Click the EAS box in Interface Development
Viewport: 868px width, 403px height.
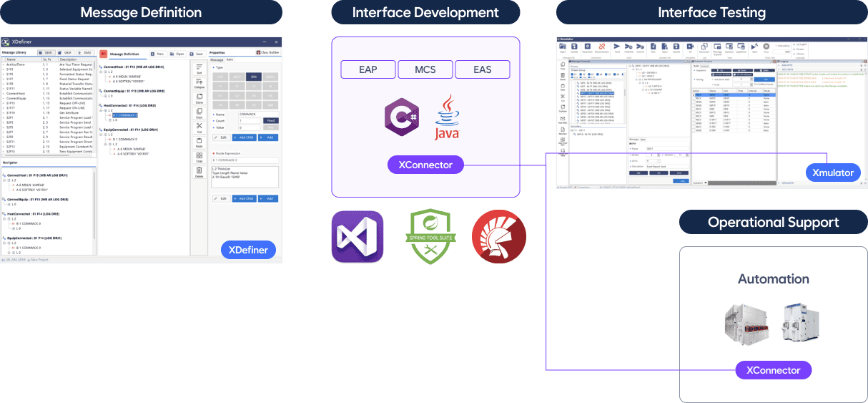coord(483,69)
